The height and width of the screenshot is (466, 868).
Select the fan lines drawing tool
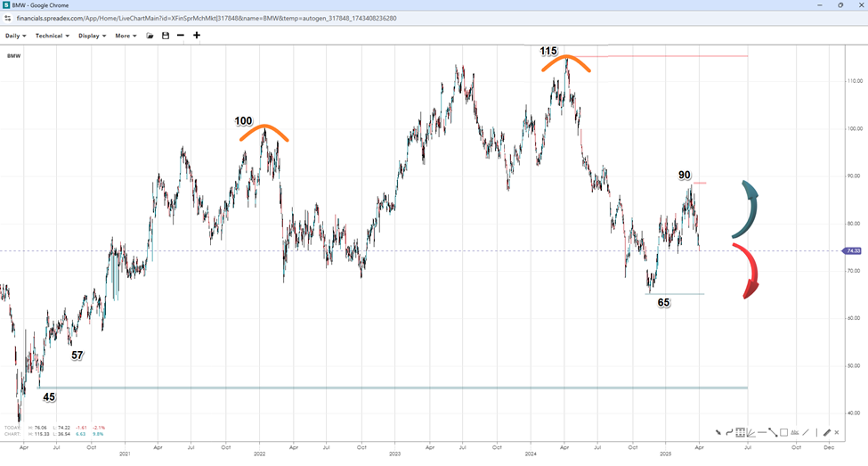[x=750, y=432]
